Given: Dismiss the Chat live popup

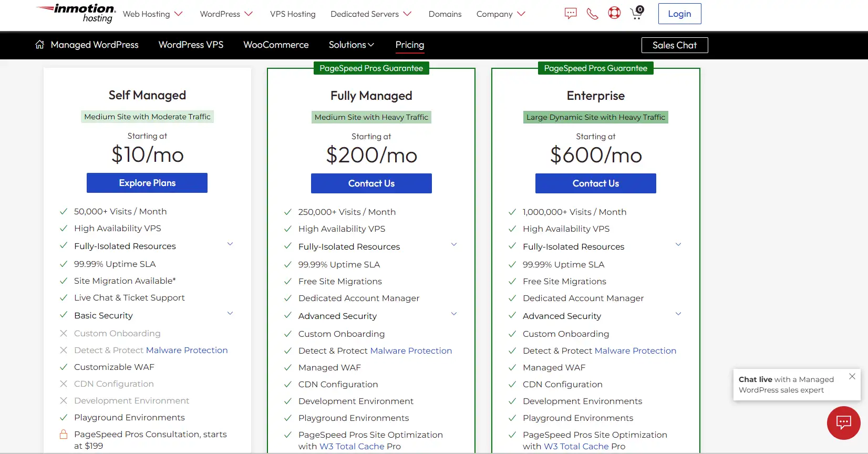Looking at the screenshot, I should coord(852,376).
